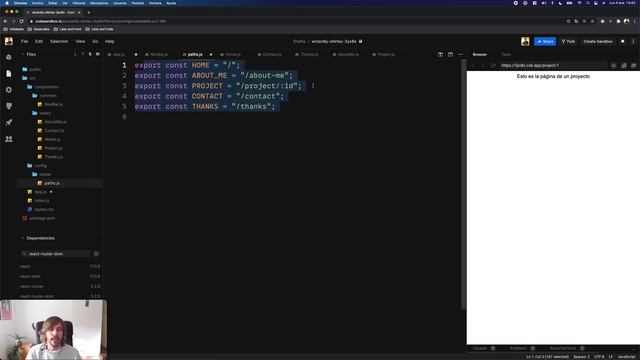Open the Go menu
Viewport: 640px width, 360px height.
click(x=95, y=41)
